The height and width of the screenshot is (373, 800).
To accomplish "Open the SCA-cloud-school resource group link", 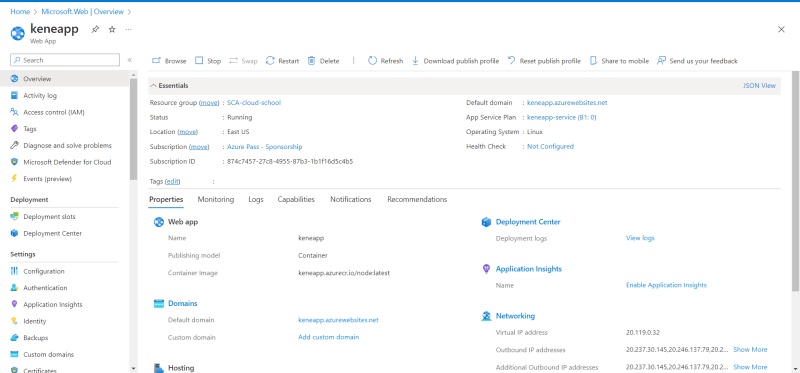I will [254, 103].
